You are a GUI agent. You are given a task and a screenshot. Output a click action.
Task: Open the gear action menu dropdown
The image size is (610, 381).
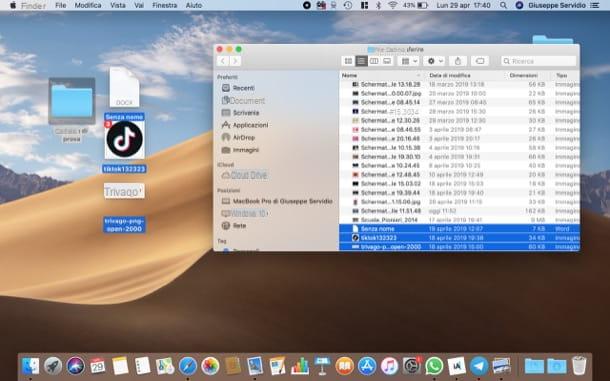tap(435, 61)
